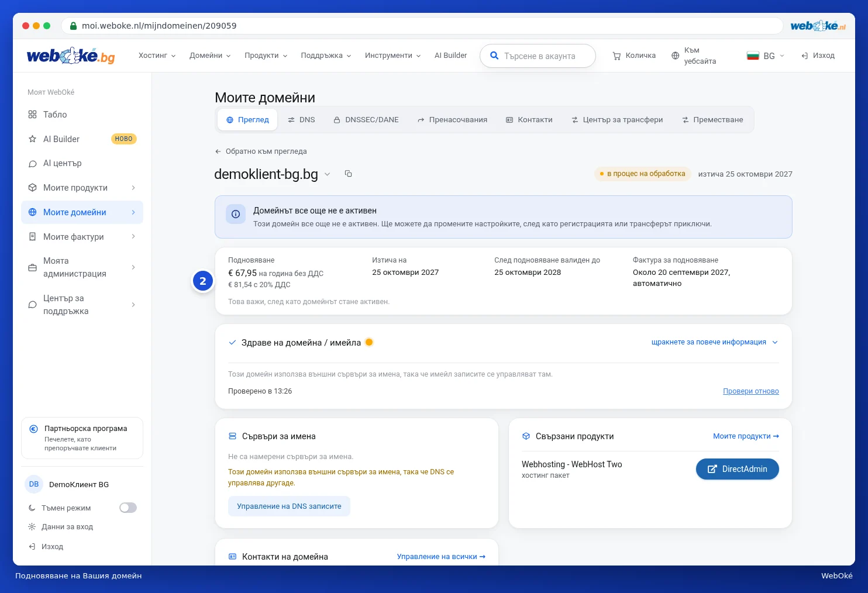This screenshot has height=593, width=868.
Task: Open the Център за трансфери tab
Action: point(617,120)
